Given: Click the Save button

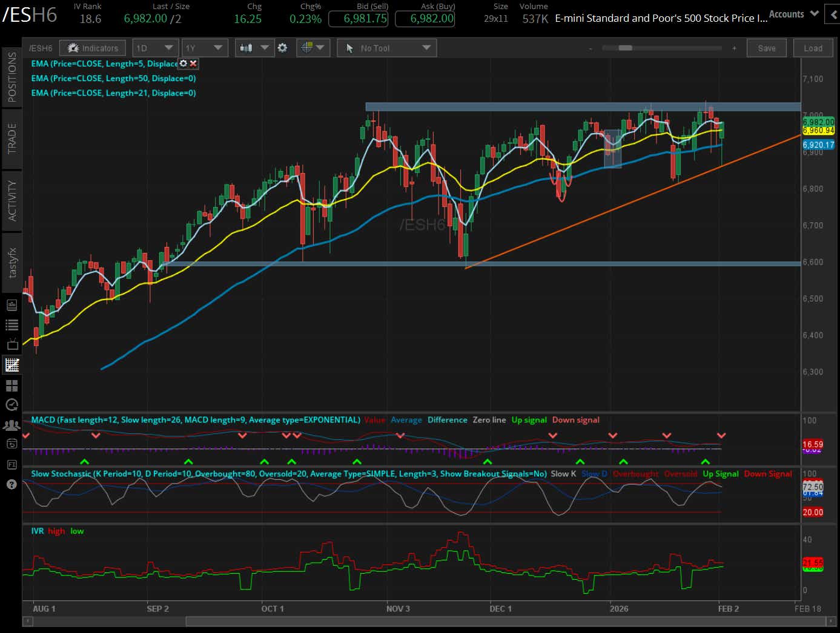Looking at the screenshot, I should tap(766, 47).
